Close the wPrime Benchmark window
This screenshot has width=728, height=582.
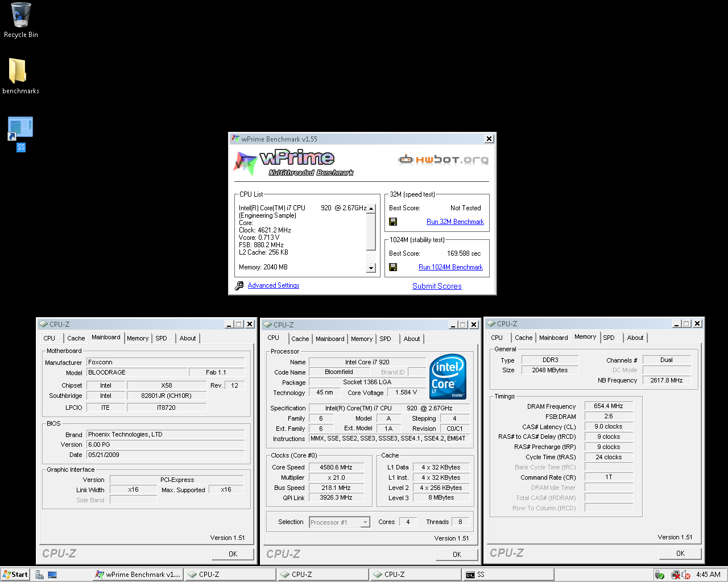coord(489,139)
